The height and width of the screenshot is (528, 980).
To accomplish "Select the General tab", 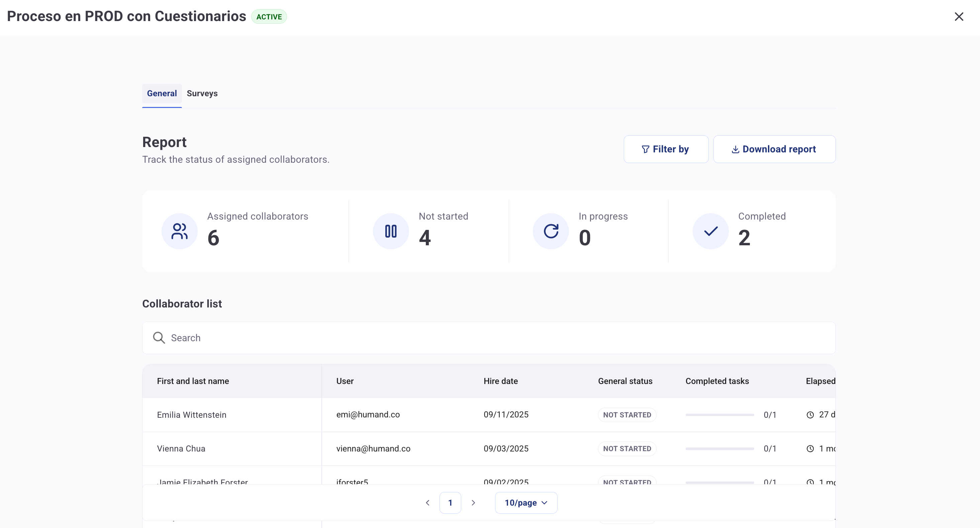I will [162, 94].
